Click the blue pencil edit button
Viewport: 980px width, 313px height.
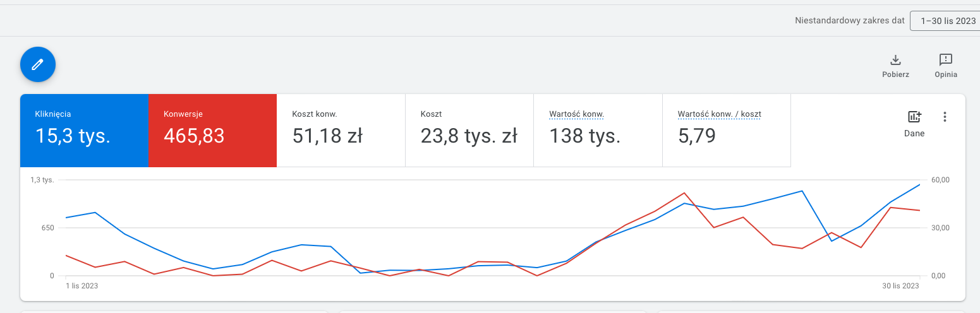[38, 64]
